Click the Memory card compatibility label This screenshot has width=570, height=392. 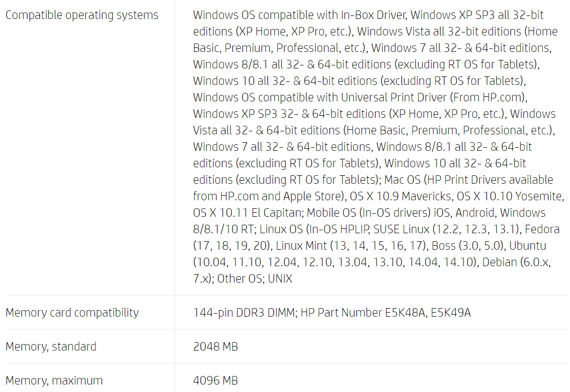[72, 313]
